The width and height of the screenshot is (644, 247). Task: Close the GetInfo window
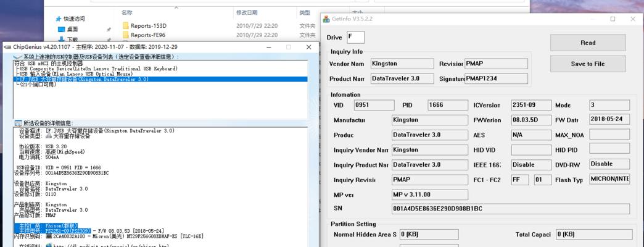[632, 19]
